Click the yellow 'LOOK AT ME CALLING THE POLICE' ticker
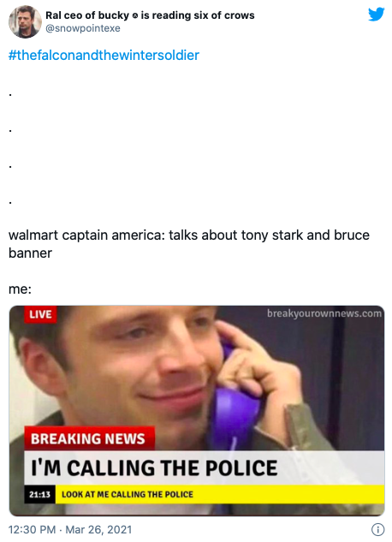The height and width of the screenshot is (542, 392). click(220, 494)
